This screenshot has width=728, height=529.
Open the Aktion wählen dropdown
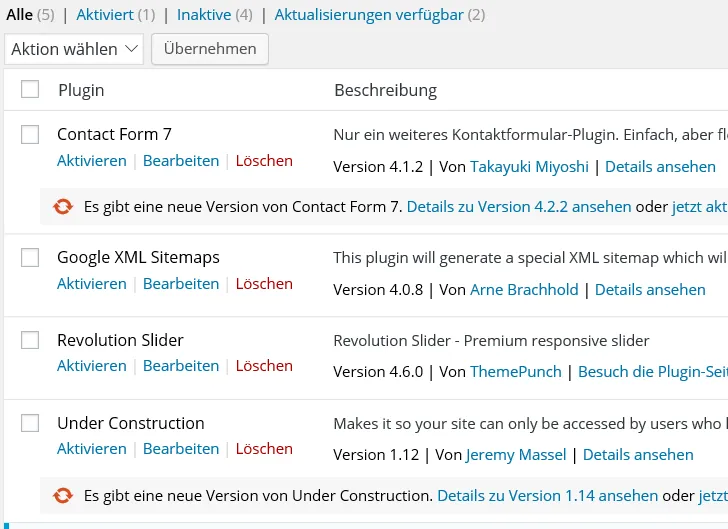point(74,49)
